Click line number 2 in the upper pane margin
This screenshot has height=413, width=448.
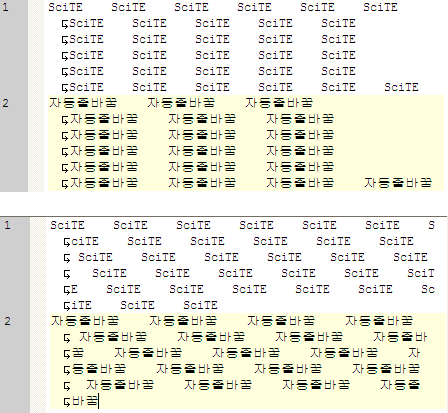5,103
